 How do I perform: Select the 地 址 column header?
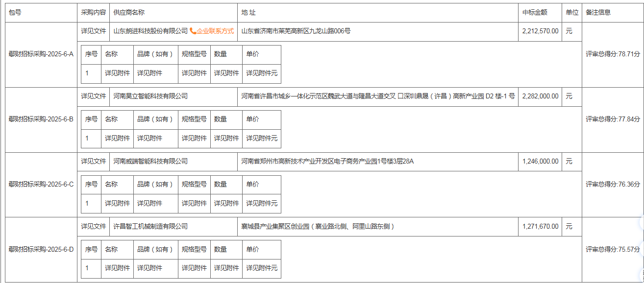point(378,13)
